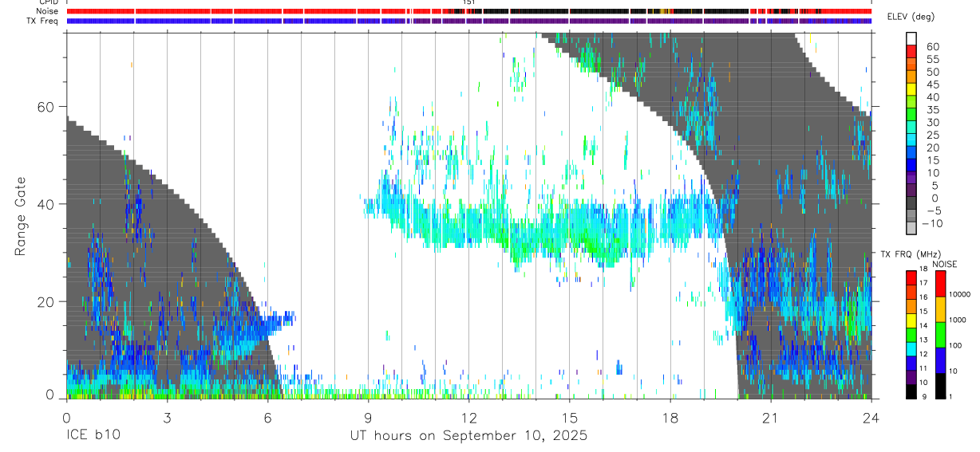Click ELEV legend label 25
The width and height of the screenshot is (980, 452).
pos(932,135)
